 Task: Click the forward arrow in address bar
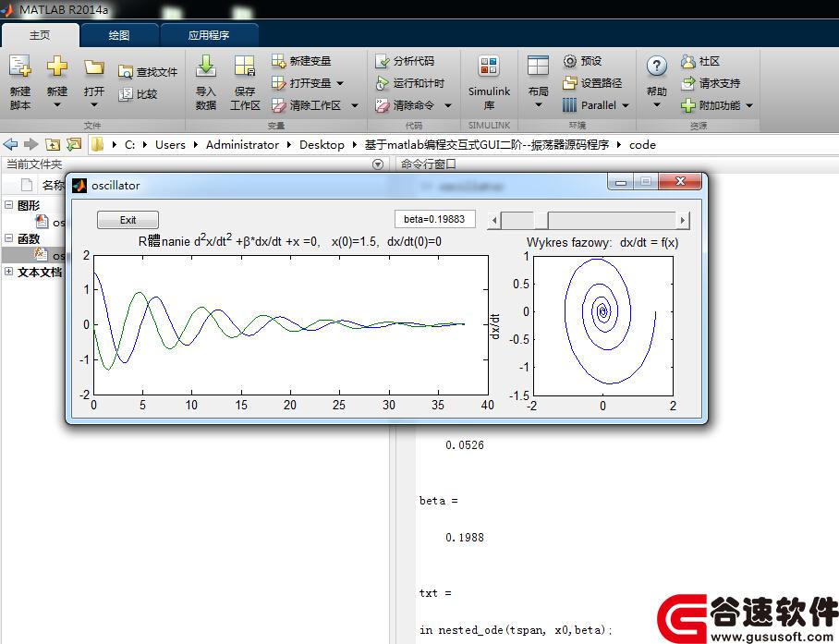click(31, 144)
